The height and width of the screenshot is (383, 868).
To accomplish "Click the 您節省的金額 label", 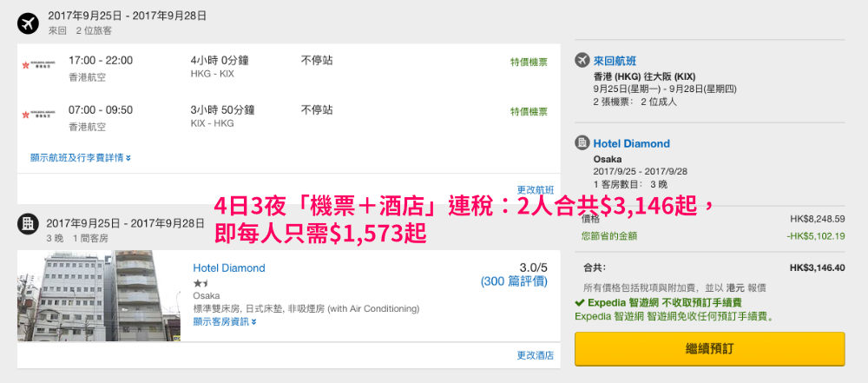I will (x=609, y=236).
